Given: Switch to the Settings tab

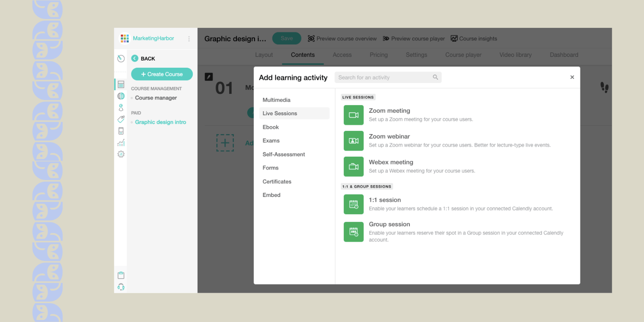Looking at the screenshot, I should pos(416,55).
